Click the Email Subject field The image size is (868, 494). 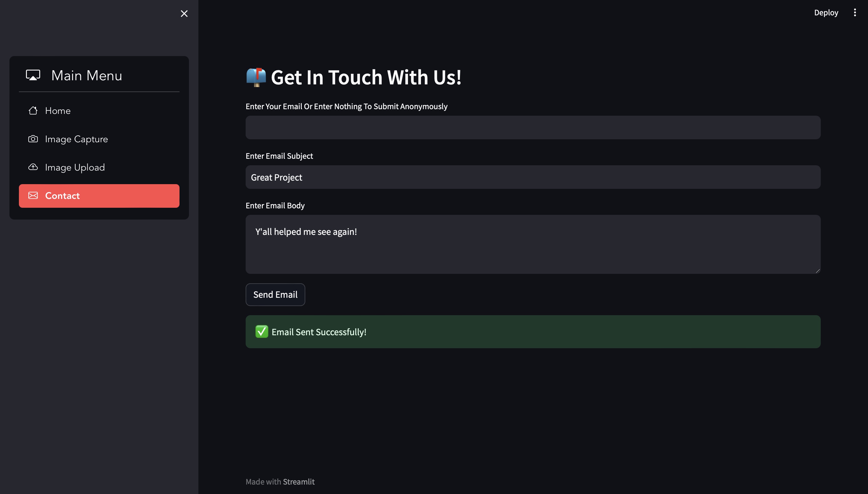point(533,177)
